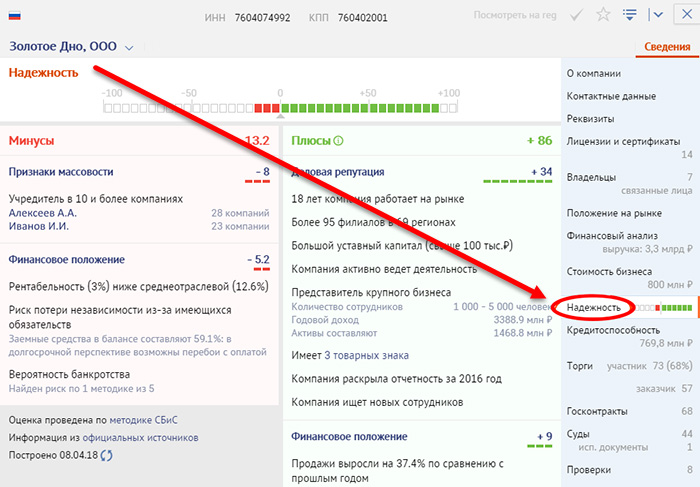Click the reliability scale bar
Viewport: 700px width, 487px height.
click(x=280, y=108)
